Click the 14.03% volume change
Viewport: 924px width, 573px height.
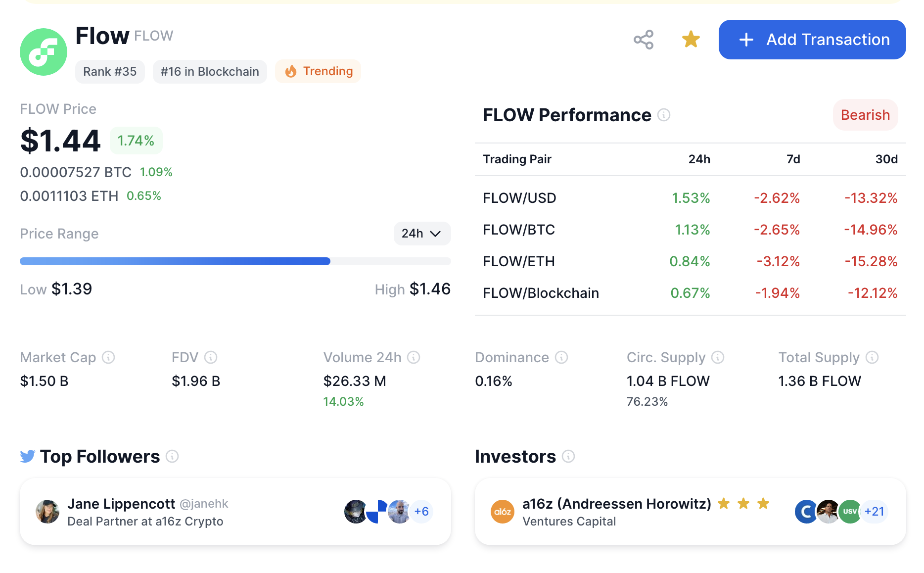click(343, 402)
